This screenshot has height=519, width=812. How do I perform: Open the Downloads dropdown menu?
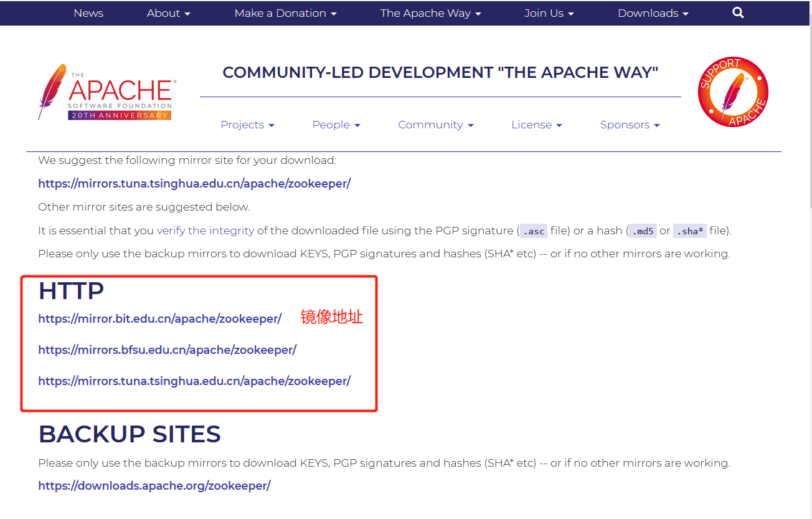[653, 13]
